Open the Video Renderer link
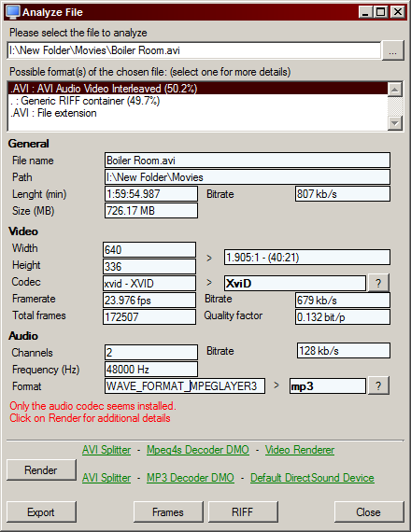The width and height of the screenshot is (411, 532). coord(300,450)
